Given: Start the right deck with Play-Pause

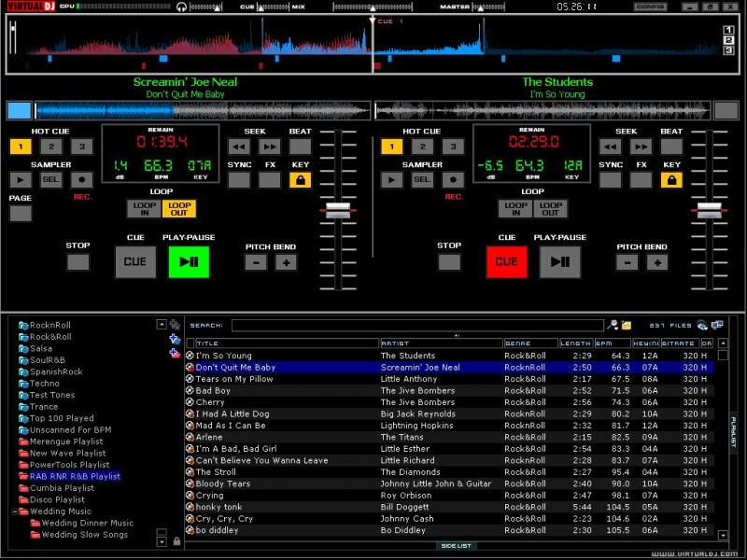Looking at the screenshot, I should pos(559,262).
